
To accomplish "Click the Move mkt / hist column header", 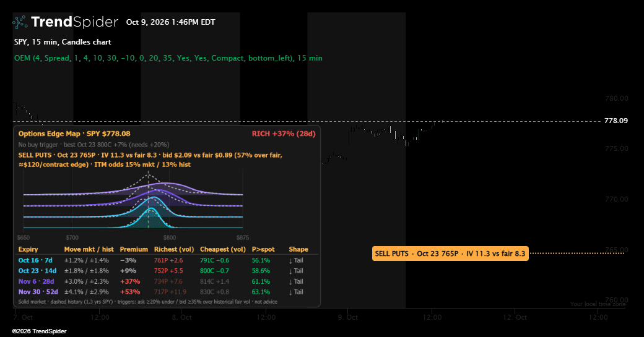I will tap(89, 249).
